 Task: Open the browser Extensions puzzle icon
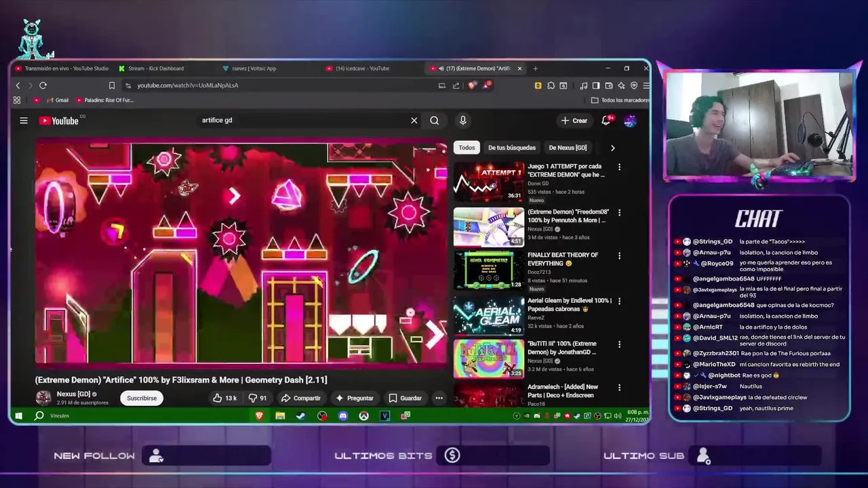click(x=551, y=85)
